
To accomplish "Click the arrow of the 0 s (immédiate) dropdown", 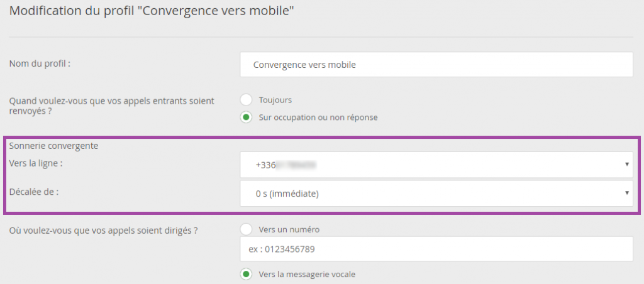I will [627, 192].
